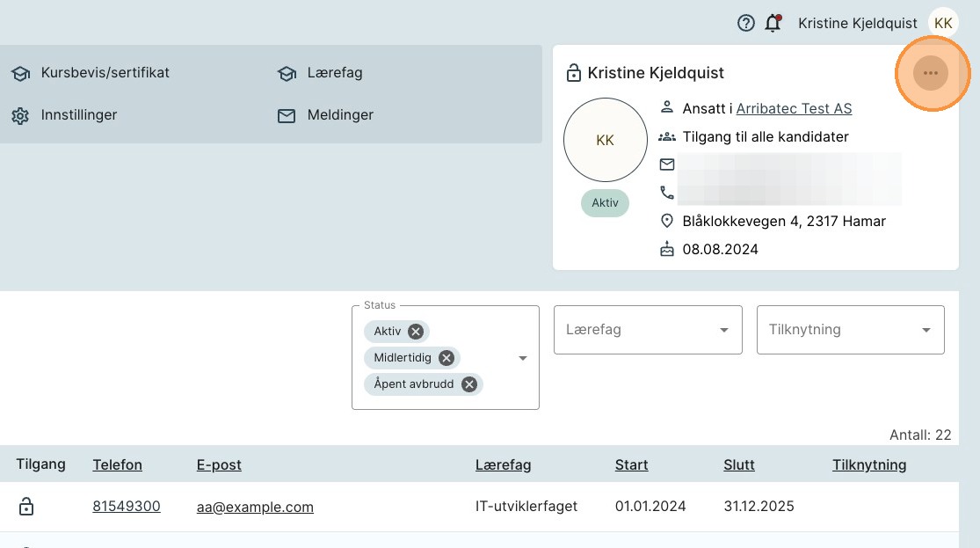
Task: Open the Lærefag filter dropdown
Action: [x=648, y=330]
